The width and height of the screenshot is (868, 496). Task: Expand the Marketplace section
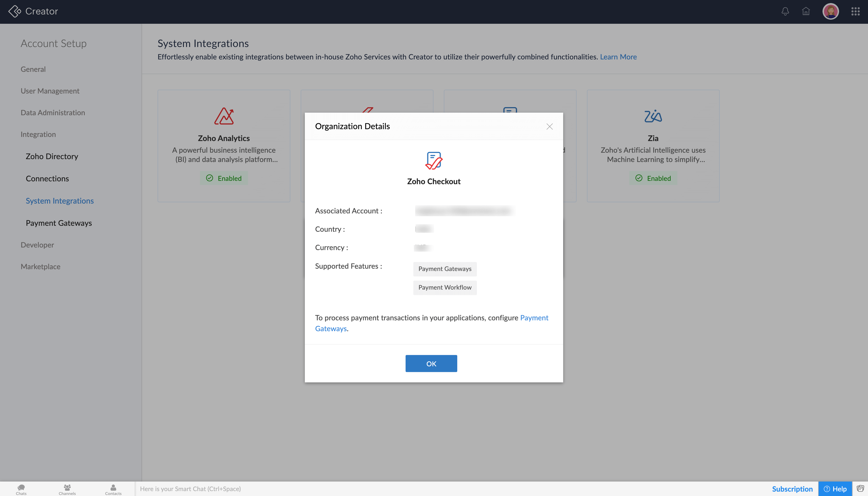[x=40, y=266]
